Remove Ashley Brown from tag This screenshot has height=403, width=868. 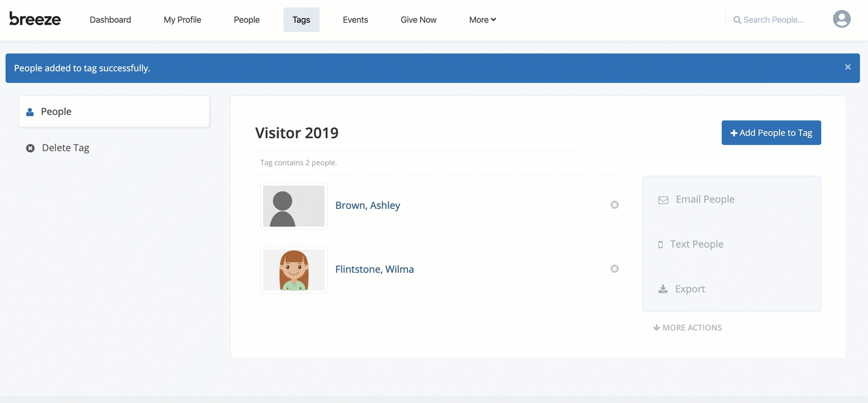pyautogui.click(x=614, y=205)
